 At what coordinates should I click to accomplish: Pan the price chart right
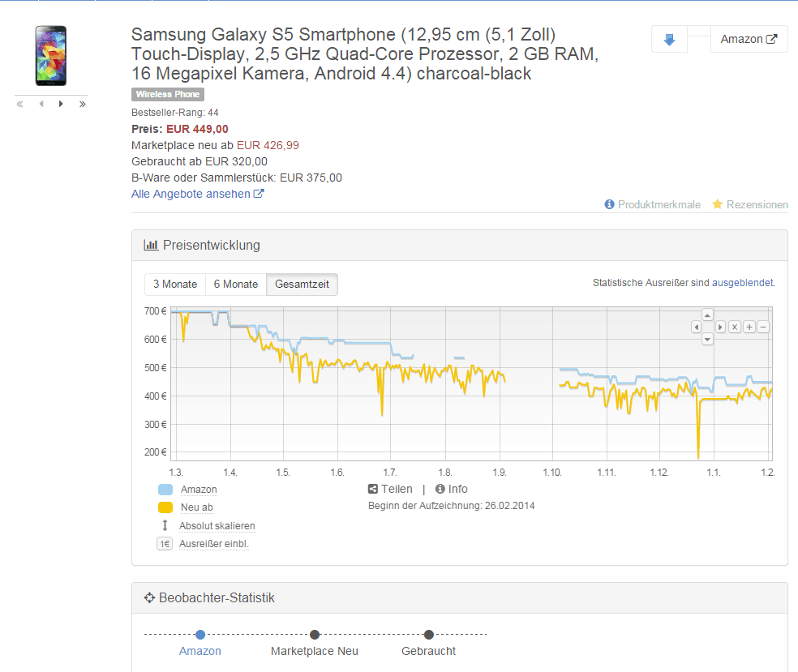[720, 327]
